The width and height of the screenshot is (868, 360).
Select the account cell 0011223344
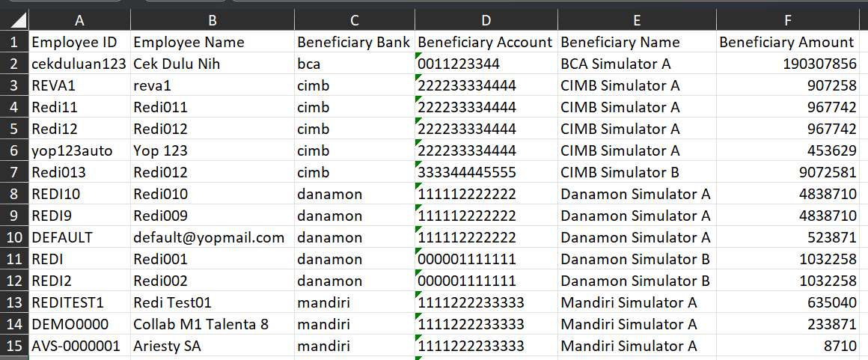tap(486, 64)
